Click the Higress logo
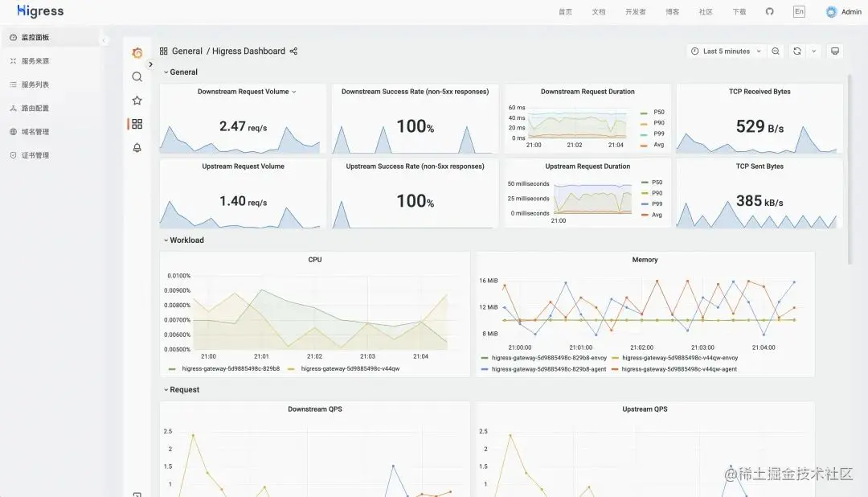The width and height of the screenshot is (868, 497). tap(40, 11)
